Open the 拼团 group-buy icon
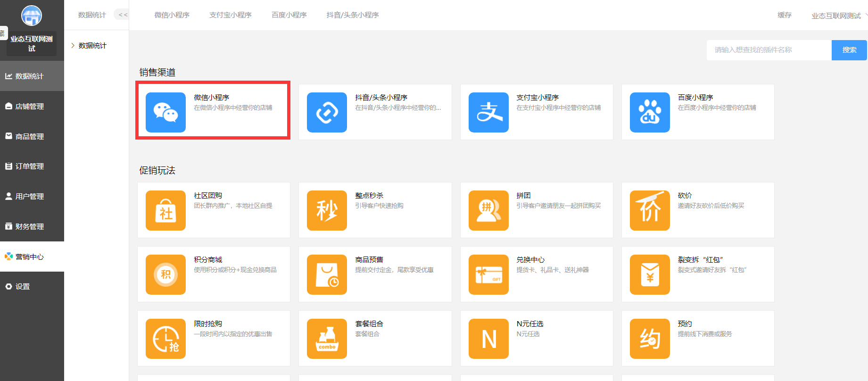The height and width of the screenshot is (381, 868). [x=488, y=210]
